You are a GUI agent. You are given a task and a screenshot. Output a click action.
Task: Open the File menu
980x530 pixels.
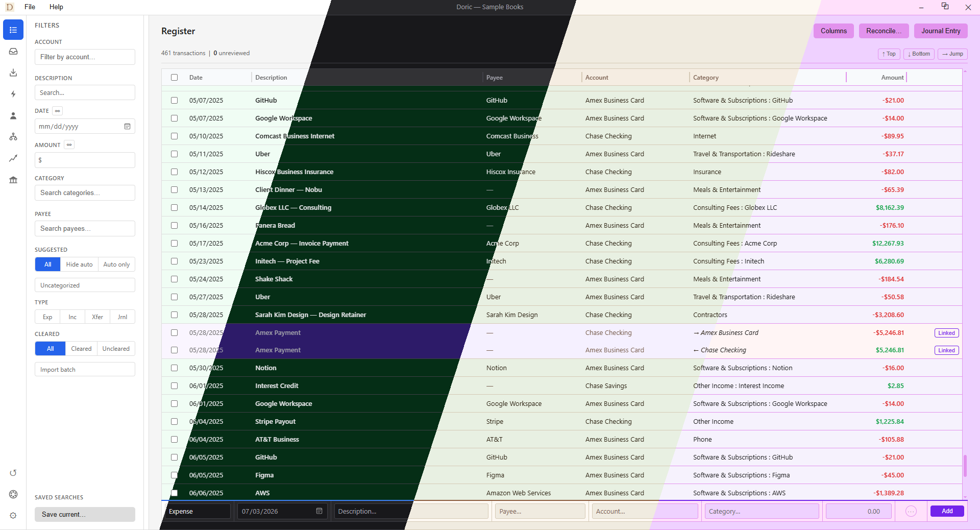pyautogui.click(x=30, y=7)
